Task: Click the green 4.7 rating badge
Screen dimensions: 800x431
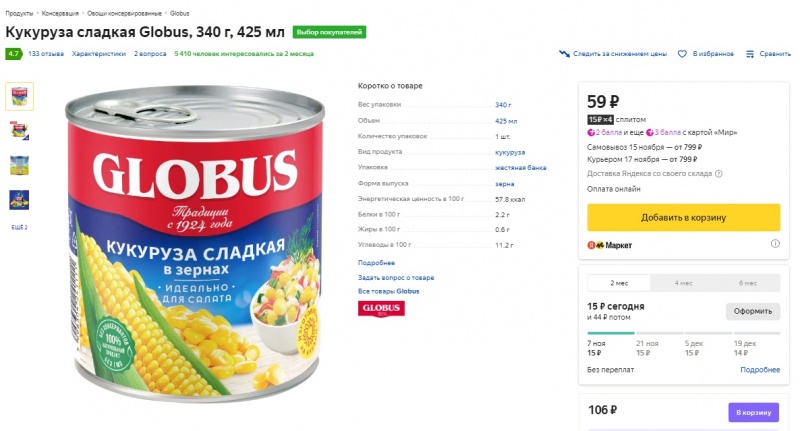Action: pos(14,54)
